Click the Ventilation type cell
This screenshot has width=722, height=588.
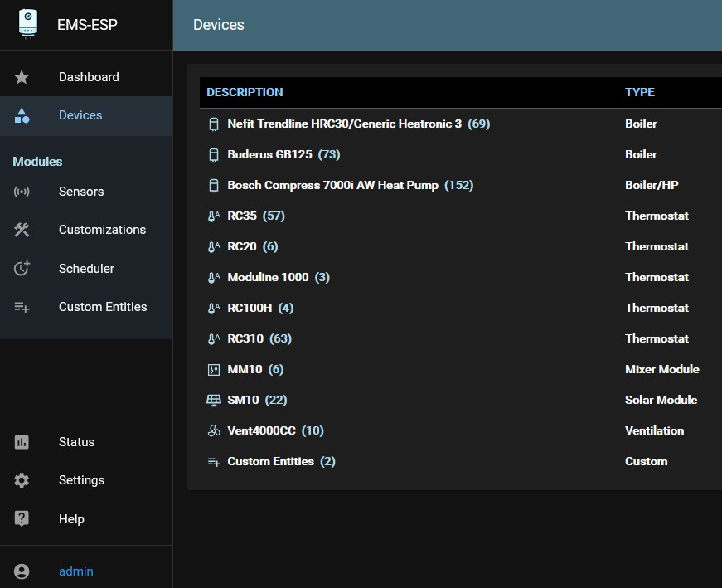654,430
